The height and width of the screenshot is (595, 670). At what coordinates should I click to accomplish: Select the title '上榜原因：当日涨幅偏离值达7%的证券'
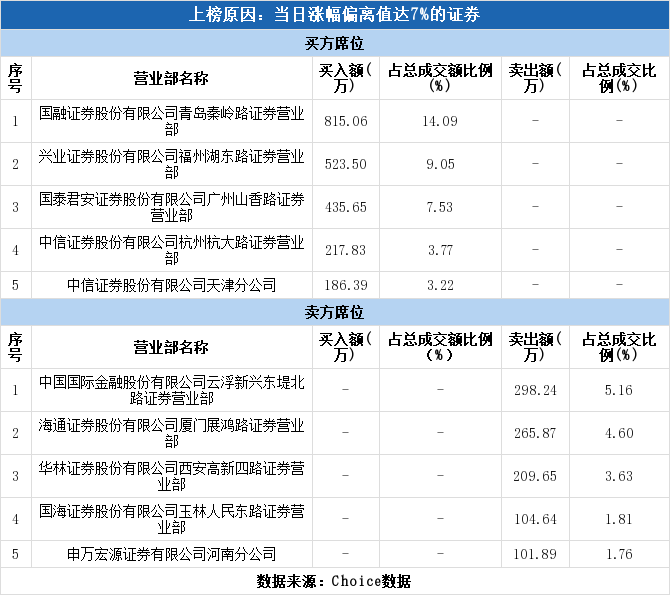point(335,15)
